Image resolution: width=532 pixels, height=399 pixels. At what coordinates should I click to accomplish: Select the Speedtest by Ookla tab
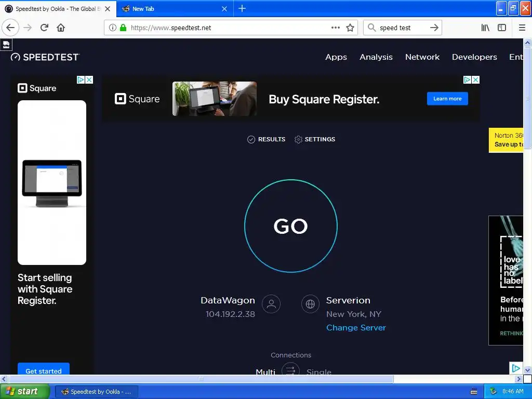58,9
